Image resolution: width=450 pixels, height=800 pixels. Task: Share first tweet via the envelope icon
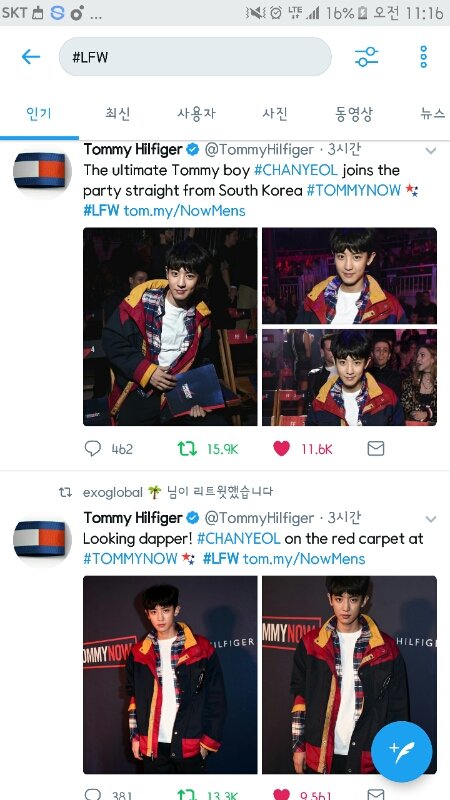[376, 448]
